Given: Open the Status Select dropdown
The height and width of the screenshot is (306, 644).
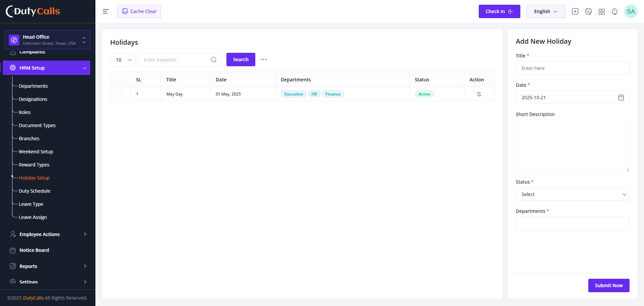Looking at the screenshot, I should [572, 194].
